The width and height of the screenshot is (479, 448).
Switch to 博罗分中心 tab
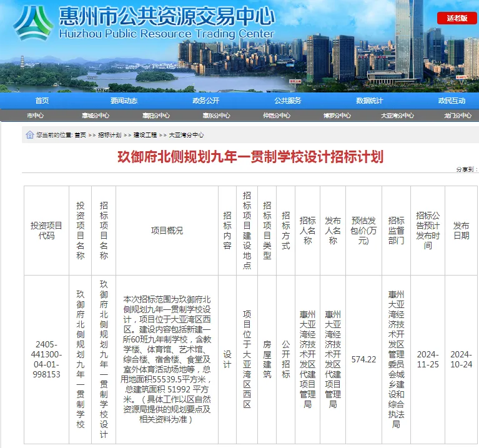[x=337, y=116]
